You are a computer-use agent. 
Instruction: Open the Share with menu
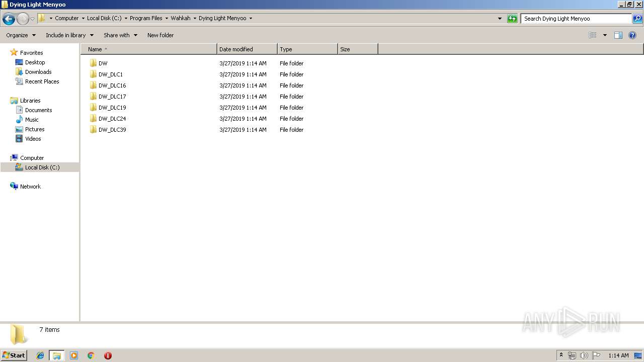(x=120, y=35)
